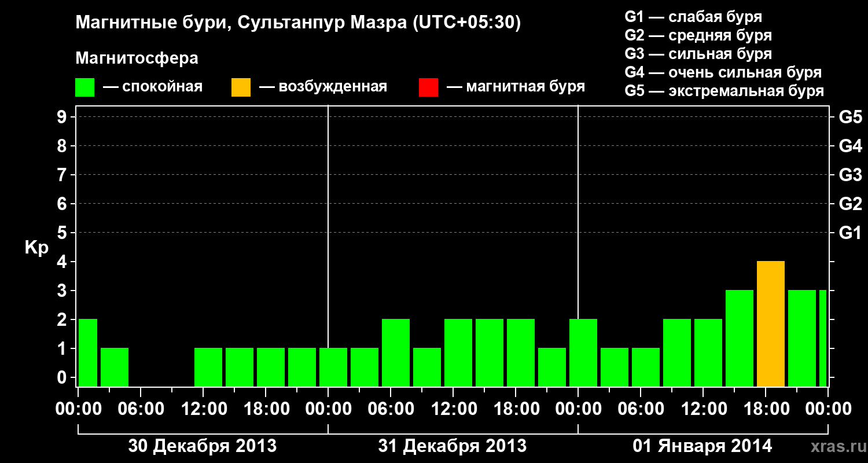The height and width of the screenshot is (463, 868).
Task: Click the '— возбужденная' legend label
Action: (x=323, y=87)
